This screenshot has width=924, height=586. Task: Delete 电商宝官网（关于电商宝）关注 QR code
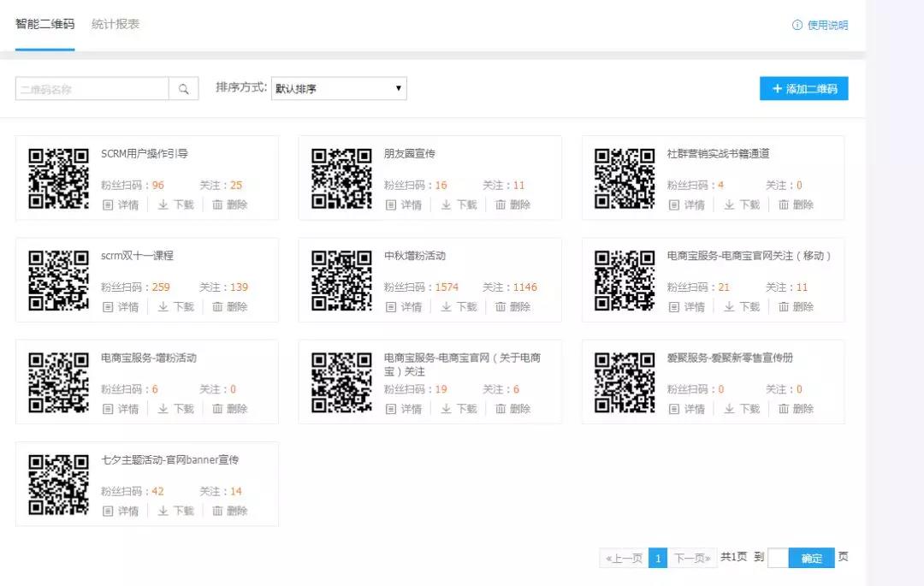pyautogui.click(x=512, y=408)
